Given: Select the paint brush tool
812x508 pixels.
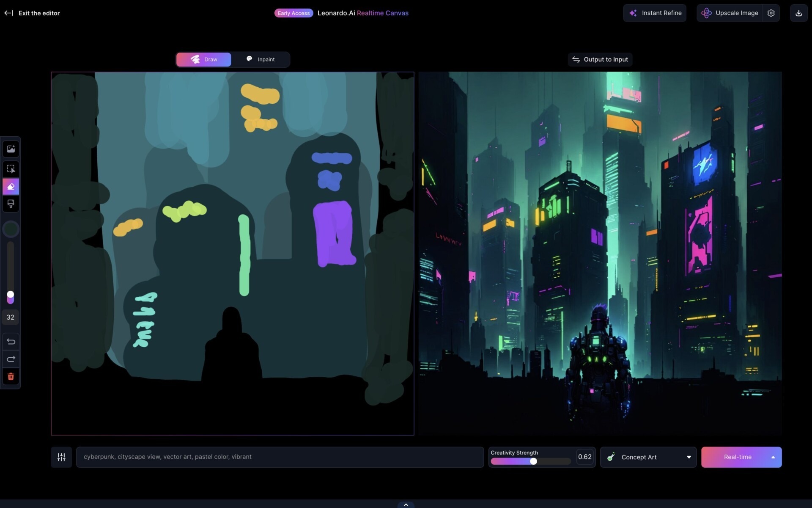Looking at the screenshot, I should click(x=11, y=204).
